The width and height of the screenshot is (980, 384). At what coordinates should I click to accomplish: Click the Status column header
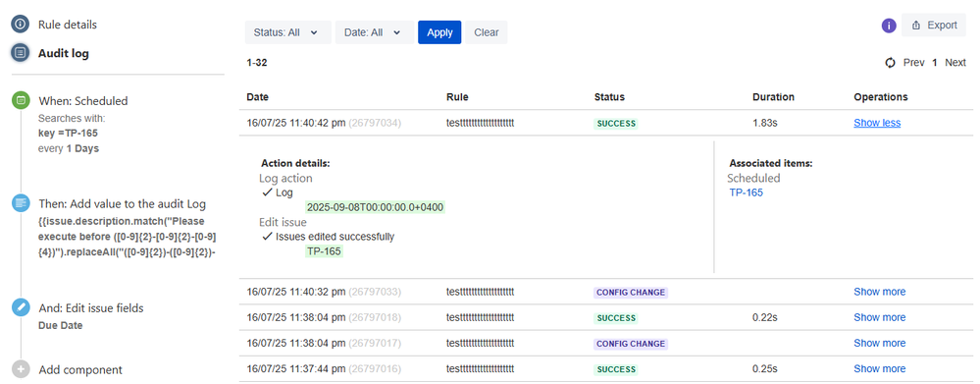tap(609, 97)
